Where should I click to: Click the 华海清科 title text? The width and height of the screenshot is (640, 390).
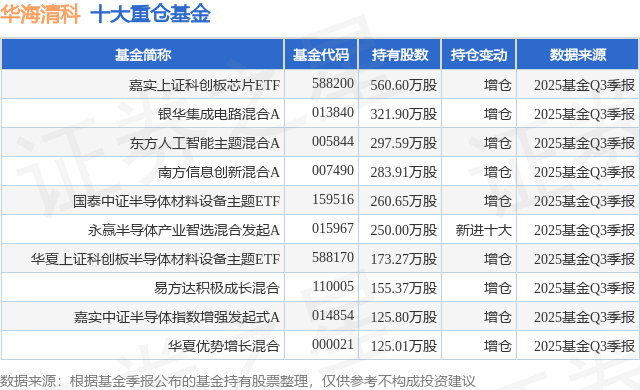(40, 14)
